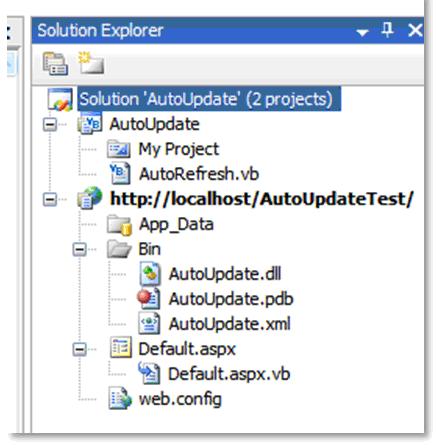Click the Properties toolbar icon
The width and height of the screenshot is (436, 448).
point(56,63)
